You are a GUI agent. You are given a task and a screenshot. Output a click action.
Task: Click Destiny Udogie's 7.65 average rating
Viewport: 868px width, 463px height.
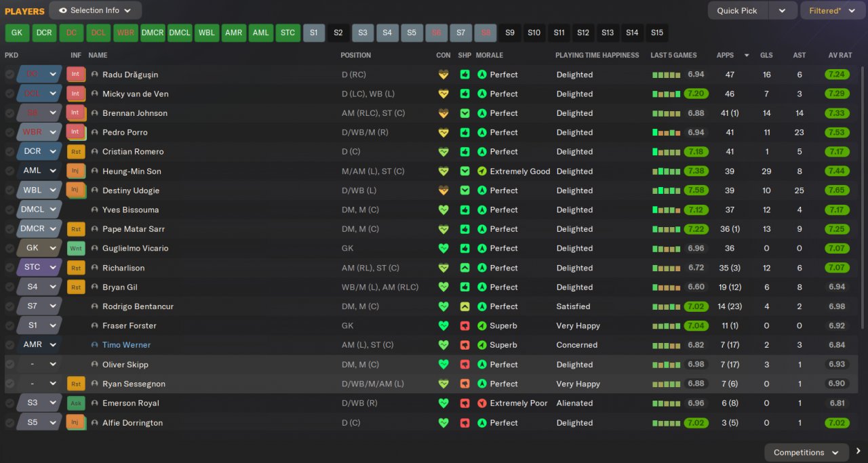(837, 190)
